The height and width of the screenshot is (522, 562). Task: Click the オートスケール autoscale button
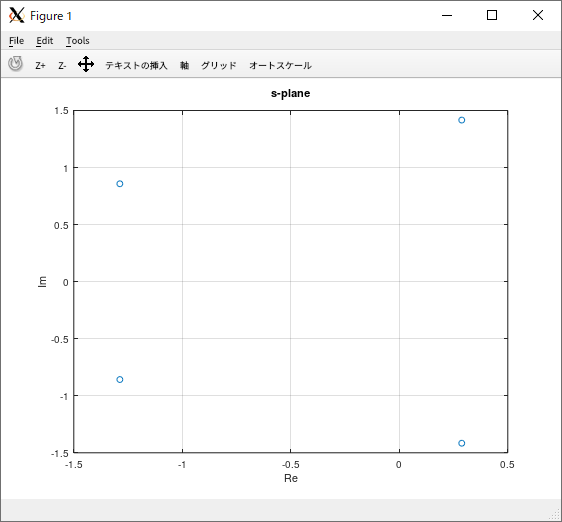(280, 66)
